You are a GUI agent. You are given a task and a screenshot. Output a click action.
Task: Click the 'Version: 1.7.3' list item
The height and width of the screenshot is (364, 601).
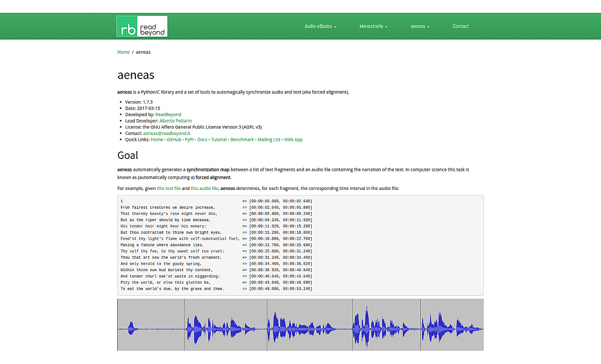[139, 102]
